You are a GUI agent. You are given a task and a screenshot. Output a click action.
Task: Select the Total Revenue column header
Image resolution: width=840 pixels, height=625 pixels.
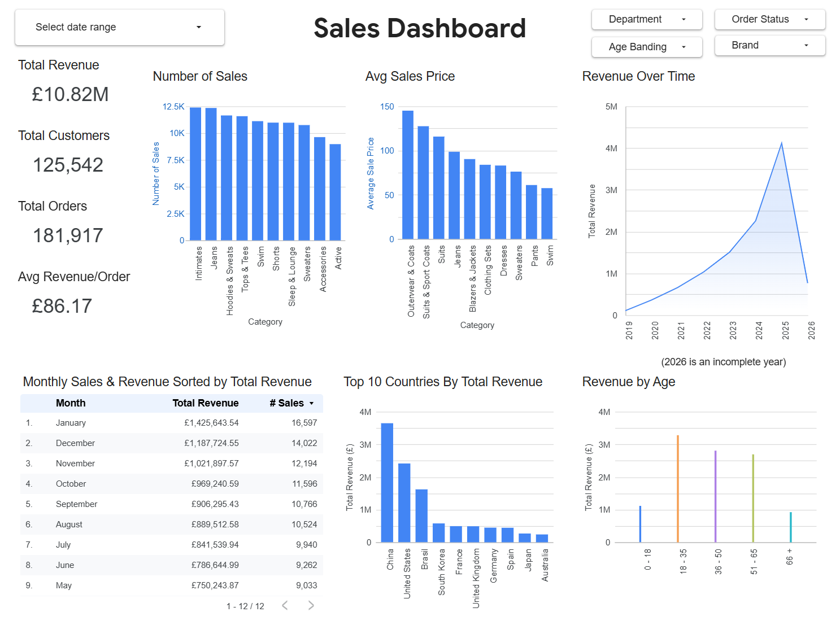click(x=206, y=403)
